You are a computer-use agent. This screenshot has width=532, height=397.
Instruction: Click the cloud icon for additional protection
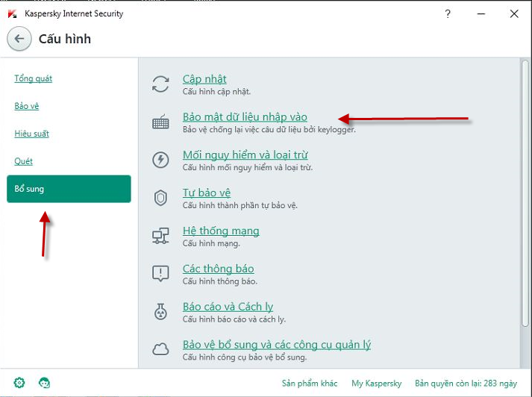160,349
